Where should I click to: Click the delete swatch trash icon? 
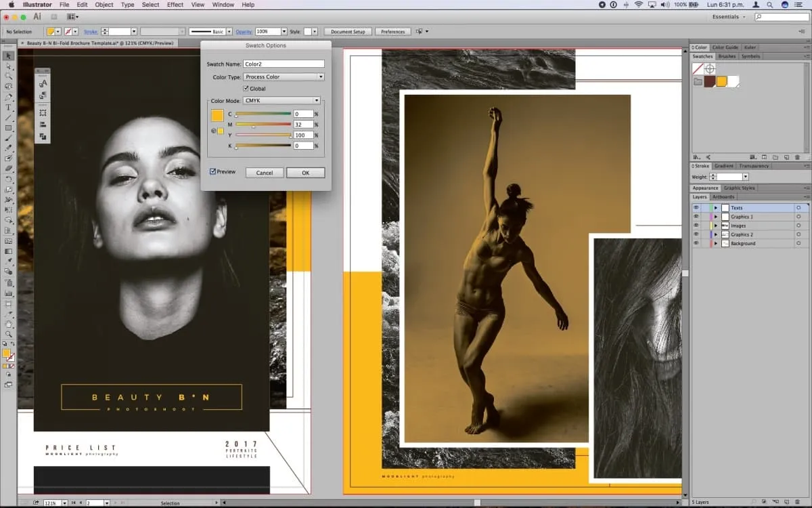point(797,157)
